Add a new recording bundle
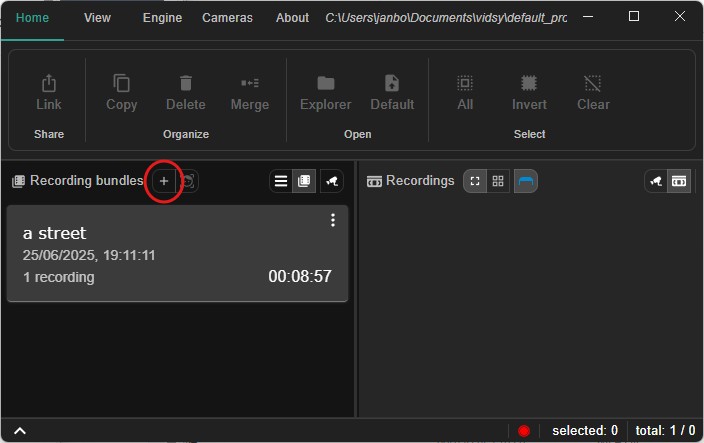The image size is (704, 443). tap(164, 181)
